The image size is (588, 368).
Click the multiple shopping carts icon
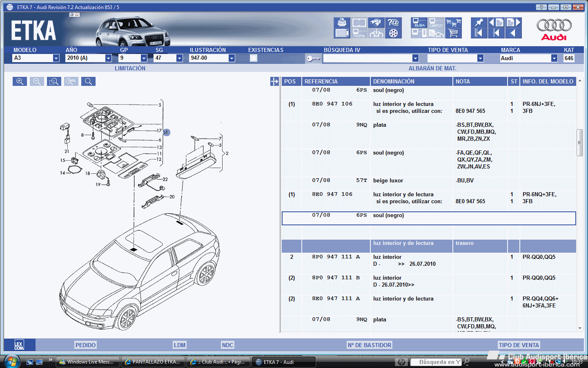point(453,22)
